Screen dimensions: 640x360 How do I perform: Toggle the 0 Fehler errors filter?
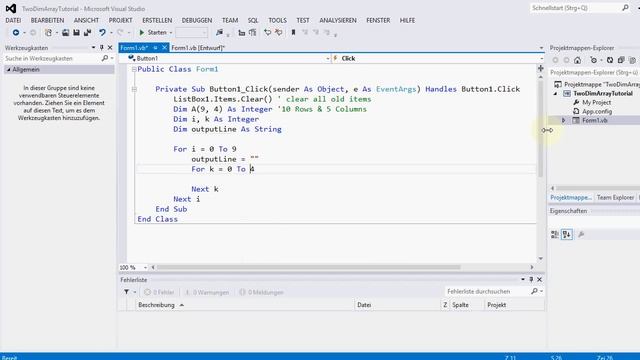(x=160, y=292)
